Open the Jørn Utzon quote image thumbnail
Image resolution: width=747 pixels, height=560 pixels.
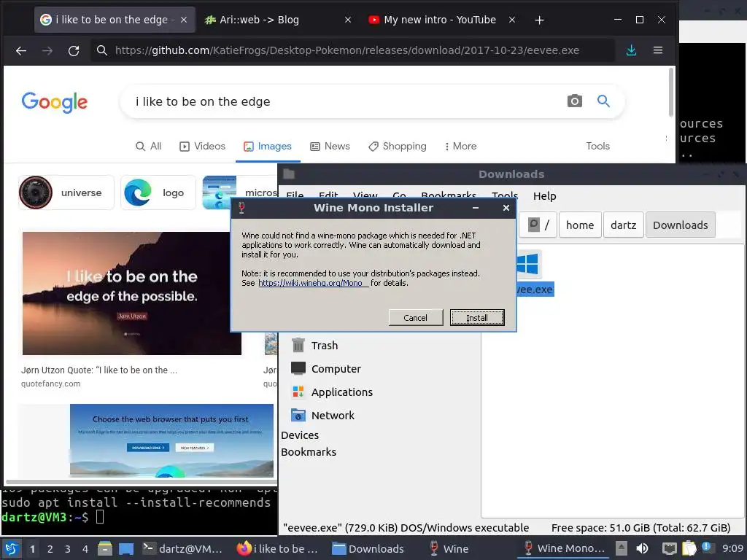[x=131, y=293]
